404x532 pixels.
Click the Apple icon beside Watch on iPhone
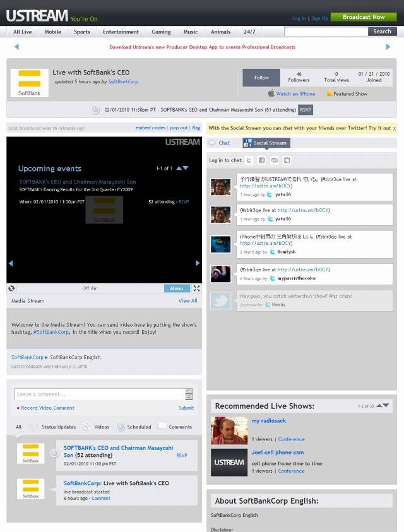click(271, 93)
